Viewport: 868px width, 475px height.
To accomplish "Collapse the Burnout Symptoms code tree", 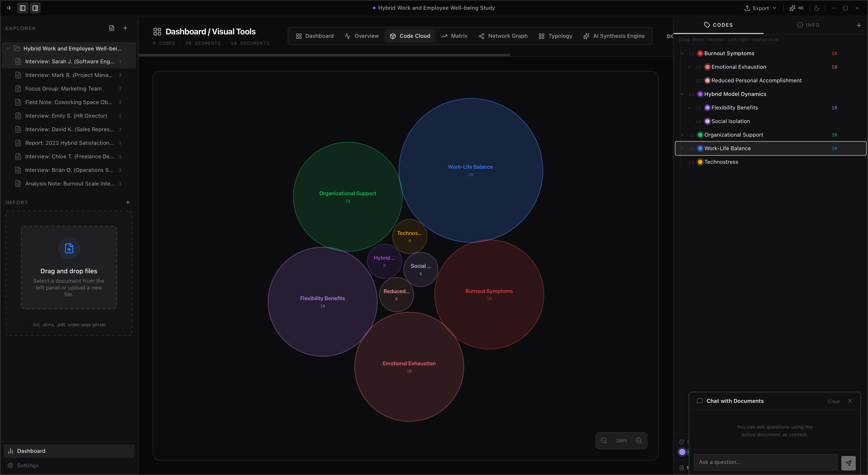I will (682, 53).
